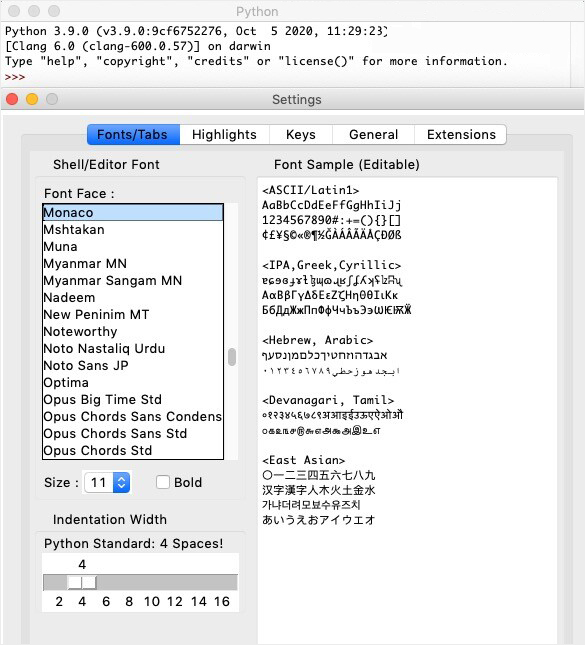Click the Fonts/Tabs tab
The image size is (585, 645).
(133, 135)
